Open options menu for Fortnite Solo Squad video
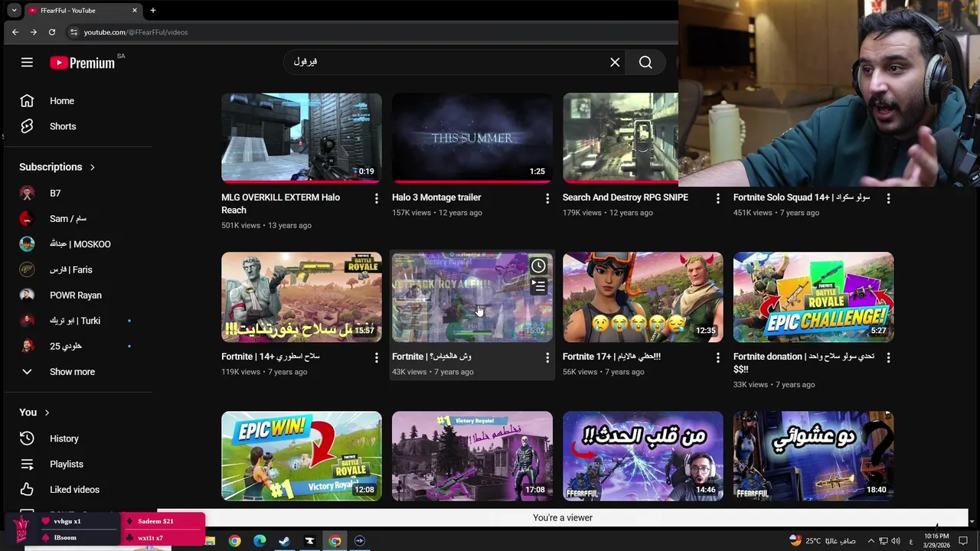 coord(888,198)
